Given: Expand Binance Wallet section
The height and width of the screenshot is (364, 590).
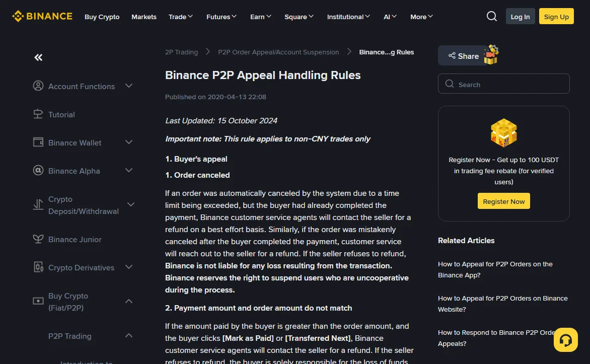Looking at the screenshot, I should click(x=129, y=142).
